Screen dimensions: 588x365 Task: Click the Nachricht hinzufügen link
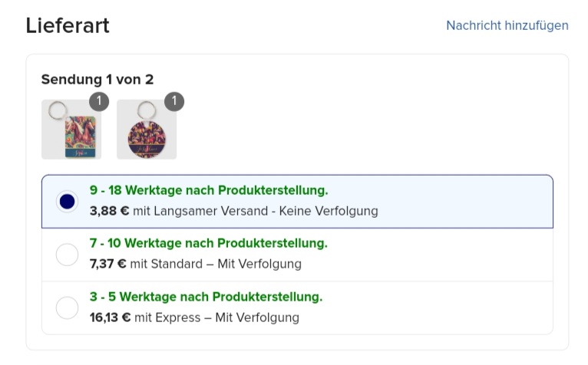point(507,25)
